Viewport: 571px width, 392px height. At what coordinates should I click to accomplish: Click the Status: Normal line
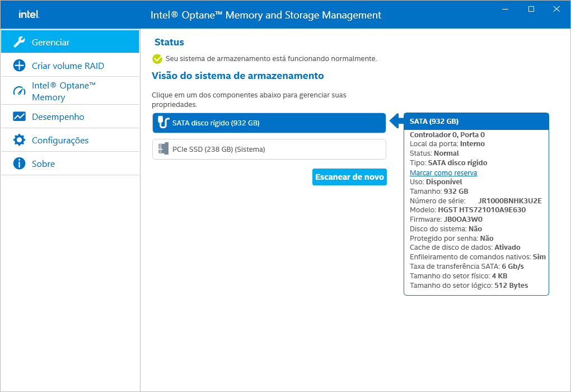[x=434, y=153]
